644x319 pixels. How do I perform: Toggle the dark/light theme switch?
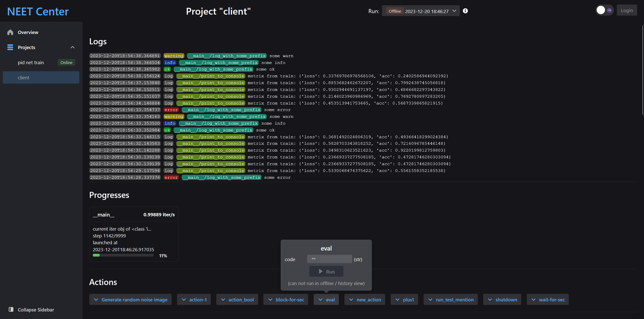coord(605,10)
